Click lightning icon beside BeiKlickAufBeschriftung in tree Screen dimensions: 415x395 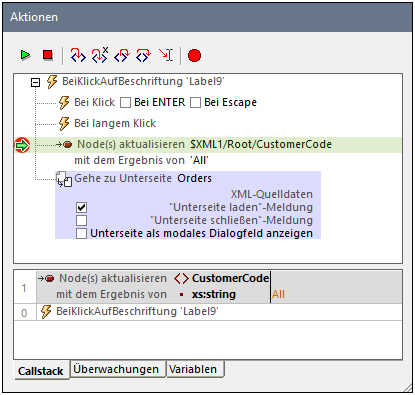[52, 82]
